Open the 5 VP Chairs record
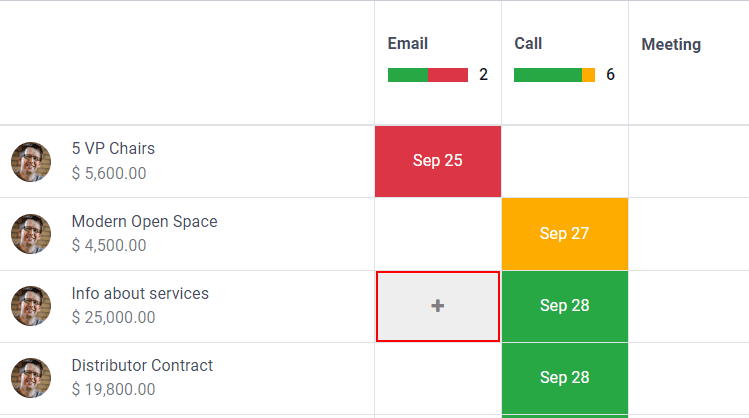The image size is (749, 418). 113,149
